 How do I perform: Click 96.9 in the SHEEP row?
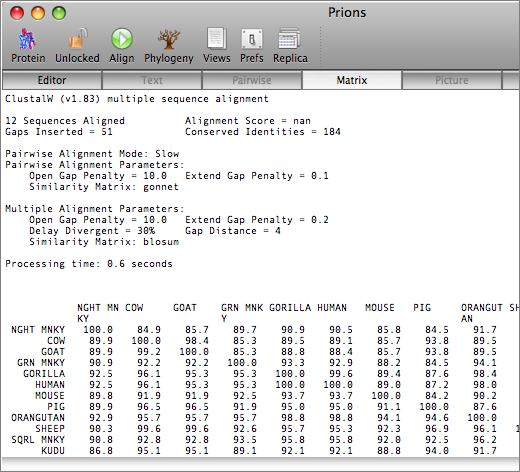pos(437,429)
